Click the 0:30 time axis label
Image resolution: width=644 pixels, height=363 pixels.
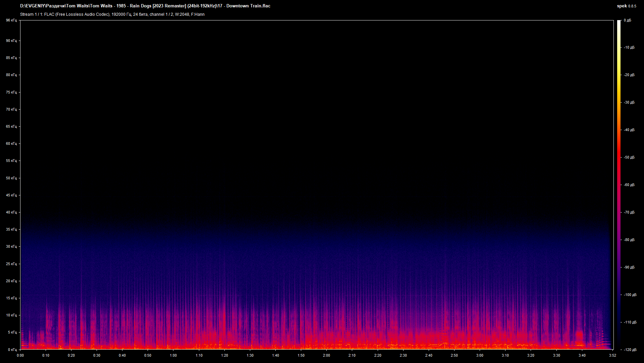tap(97, 355)
